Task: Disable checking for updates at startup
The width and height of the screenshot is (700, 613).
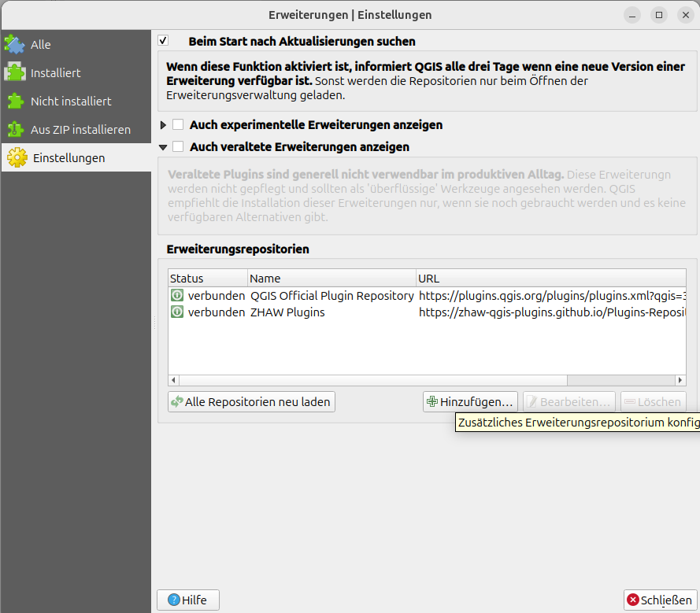Action: point(164,41)
